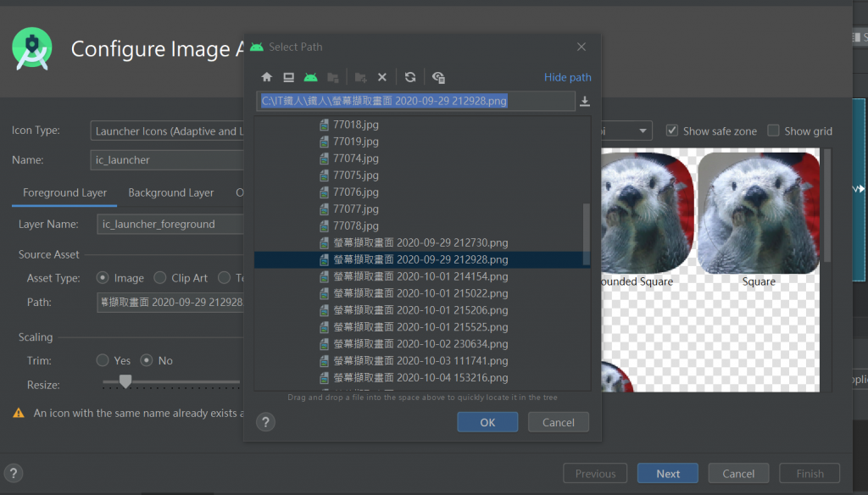Viewport: 868px width, 495px height.
Task: Select file 77019.jpg
Action: 356,142
